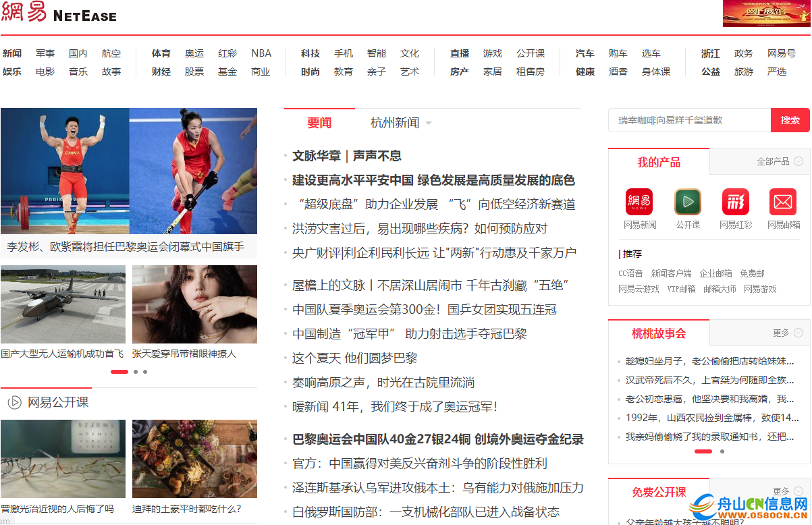Open the field hockey player photo
812x525 pixels.
[193, 171]
